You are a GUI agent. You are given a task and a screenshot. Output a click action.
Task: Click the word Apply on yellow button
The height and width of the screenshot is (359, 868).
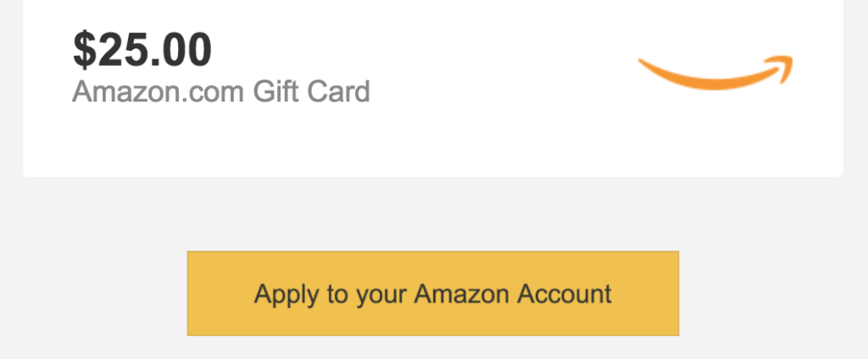(x=287, y=295)
